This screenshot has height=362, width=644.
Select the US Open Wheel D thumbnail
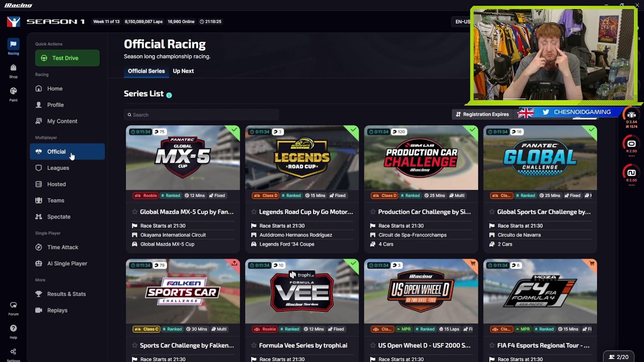[421, 292]
